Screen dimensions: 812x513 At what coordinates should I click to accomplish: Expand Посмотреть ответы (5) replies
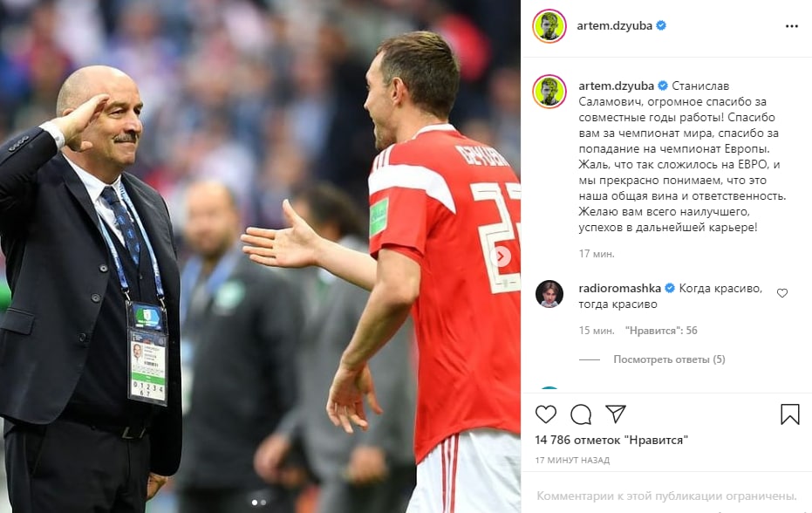tap(669, 359)
